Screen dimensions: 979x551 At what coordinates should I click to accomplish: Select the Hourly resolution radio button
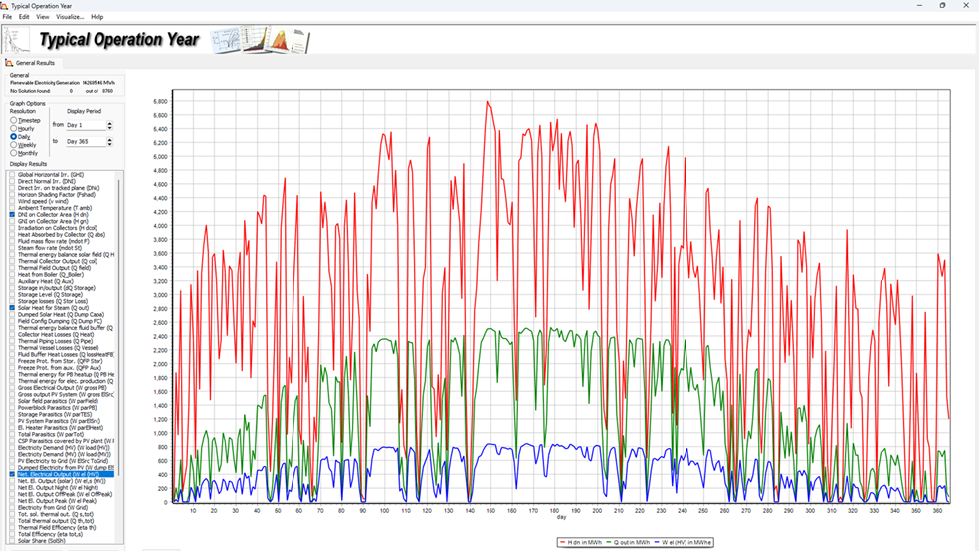[x=14, y=129]
